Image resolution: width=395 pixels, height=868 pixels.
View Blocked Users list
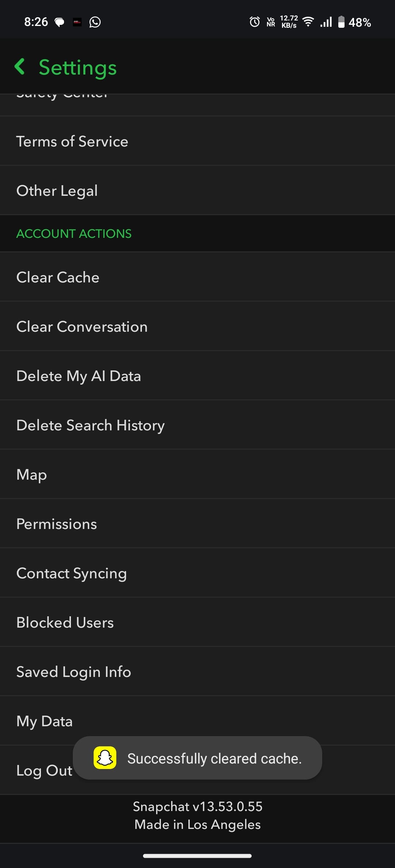[x=65, y=623]
